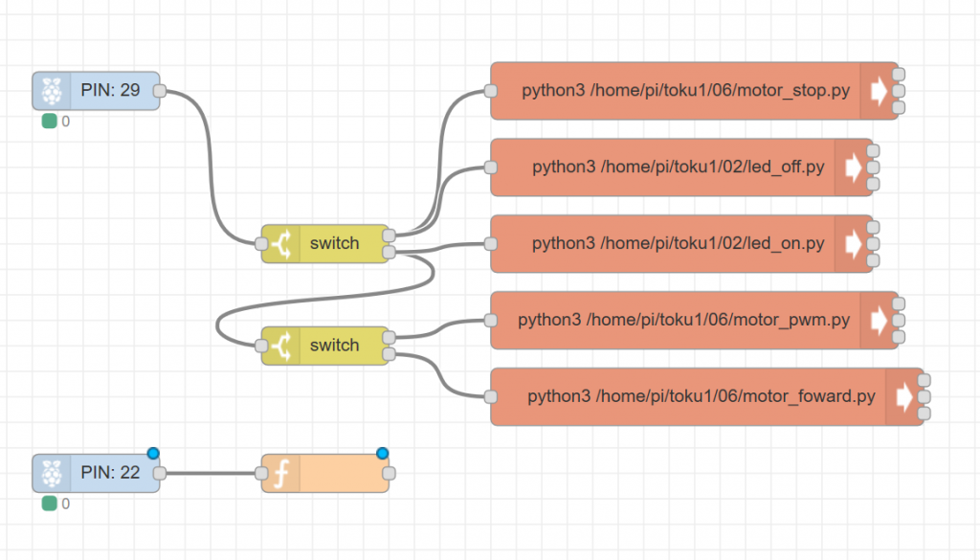Click the upper switch node's branch icon
Screen dimensions: 980x560
click(280, 244)
